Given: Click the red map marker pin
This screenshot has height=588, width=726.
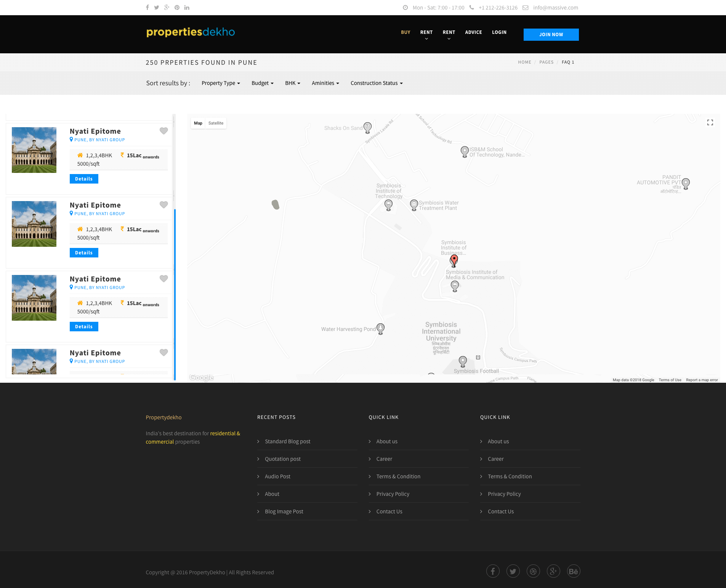Looking at the screenshot, I should click(x=454, y=260).
